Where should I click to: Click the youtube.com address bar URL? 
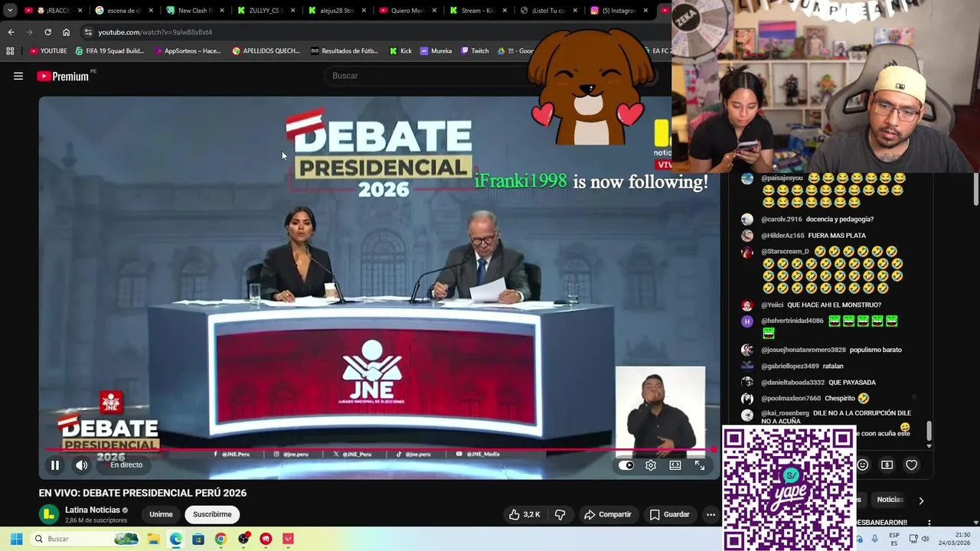point(155,32)
